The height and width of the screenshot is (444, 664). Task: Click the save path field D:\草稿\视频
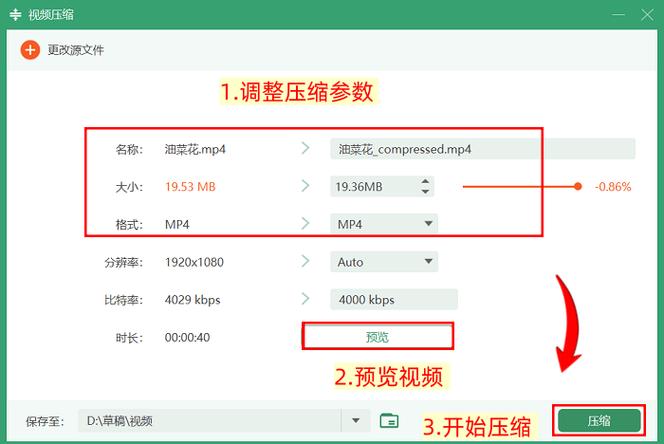[x=210, y=421]
